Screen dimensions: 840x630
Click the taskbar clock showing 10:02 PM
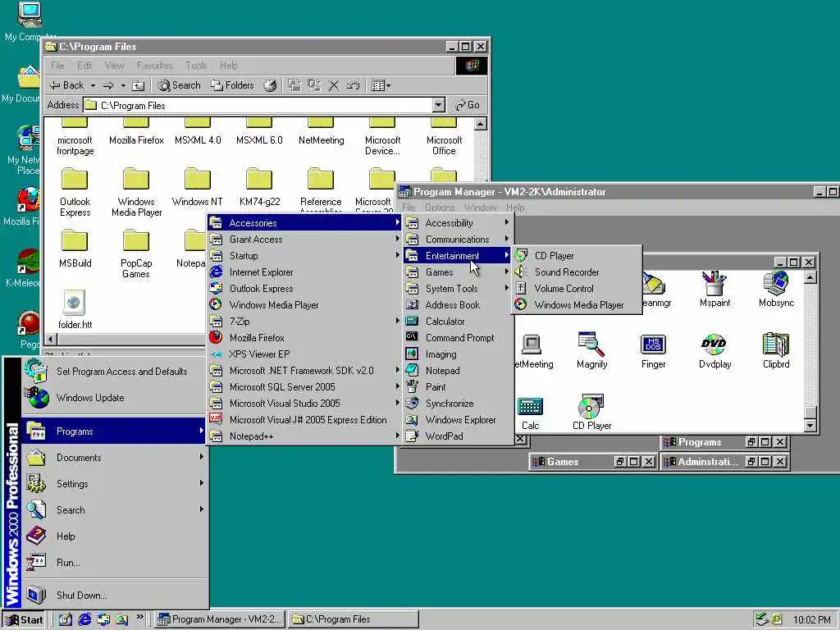tap(811, 620)
